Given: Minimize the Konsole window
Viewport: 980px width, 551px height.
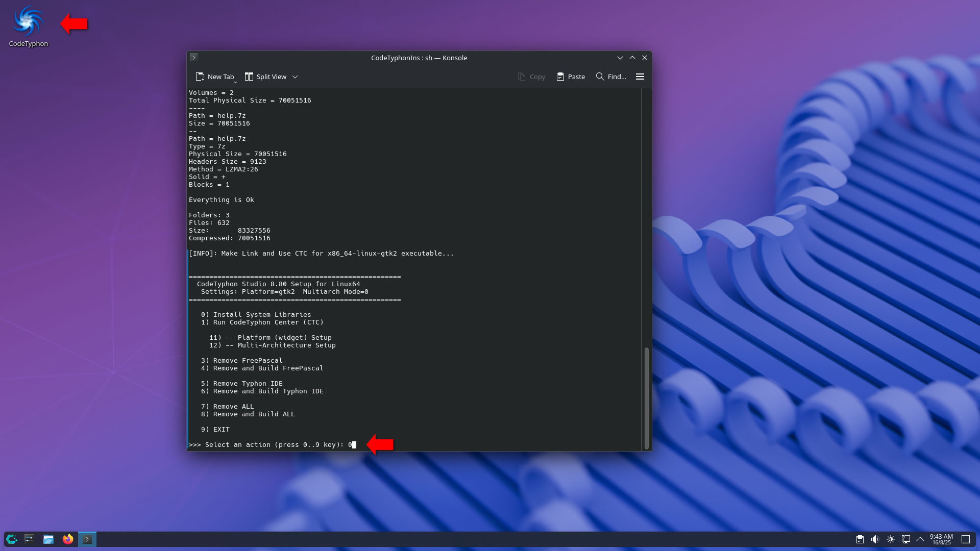Looking at the screenshot, I should (x=620, y=58).
